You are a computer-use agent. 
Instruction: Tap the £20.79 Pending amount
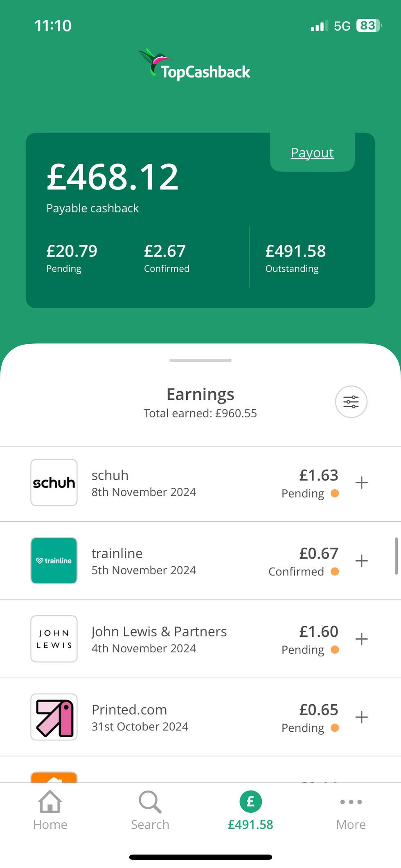click(x=72, y=251)
